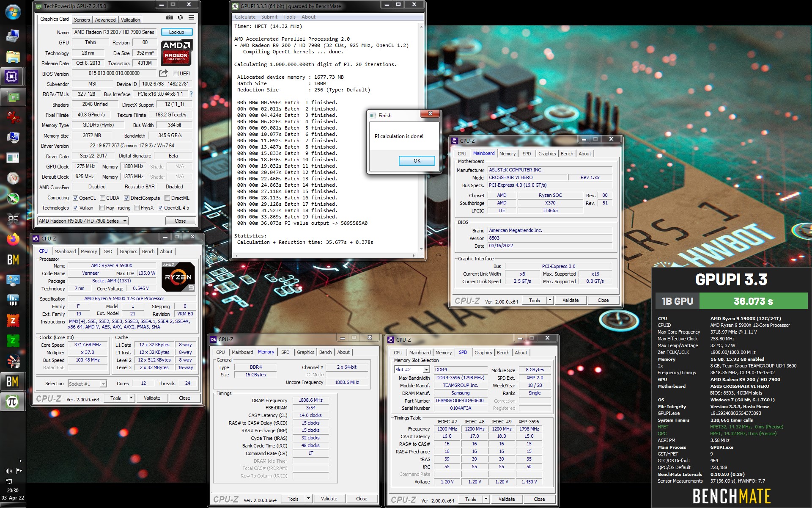Click the system clock showing 20:30
Image resolution: width=812 pixels, height=508 pixels.
point(13,490)
